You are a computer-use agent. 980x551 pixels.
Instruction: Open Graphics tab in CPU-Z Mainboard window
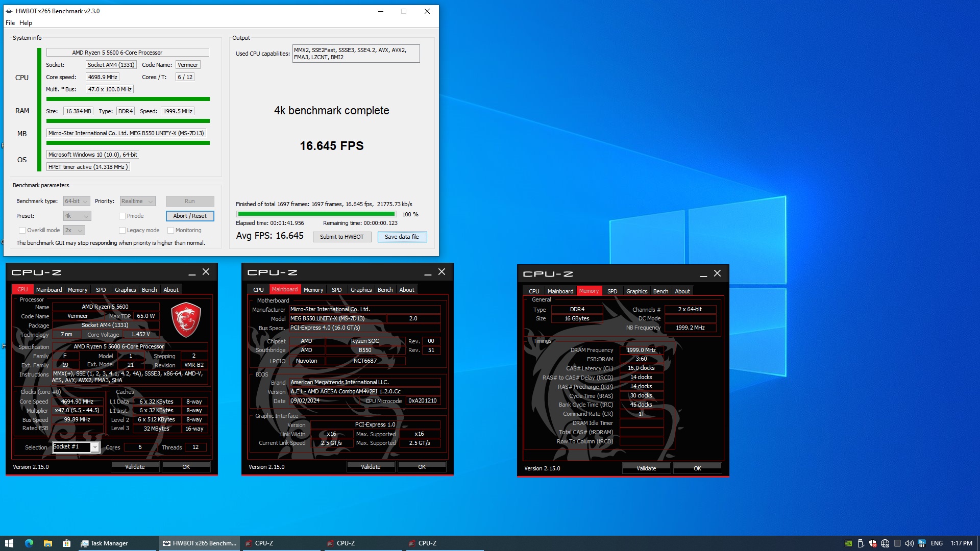coord(361,290)
